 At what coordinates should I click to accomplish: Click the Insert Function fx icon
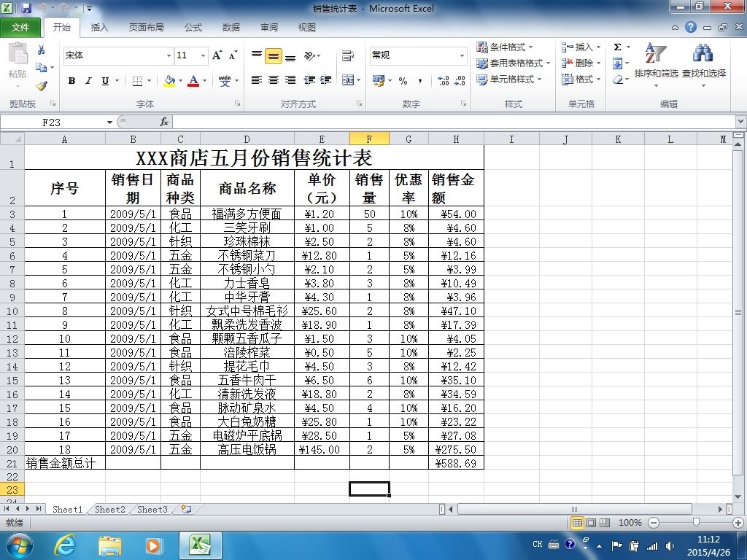164,122
